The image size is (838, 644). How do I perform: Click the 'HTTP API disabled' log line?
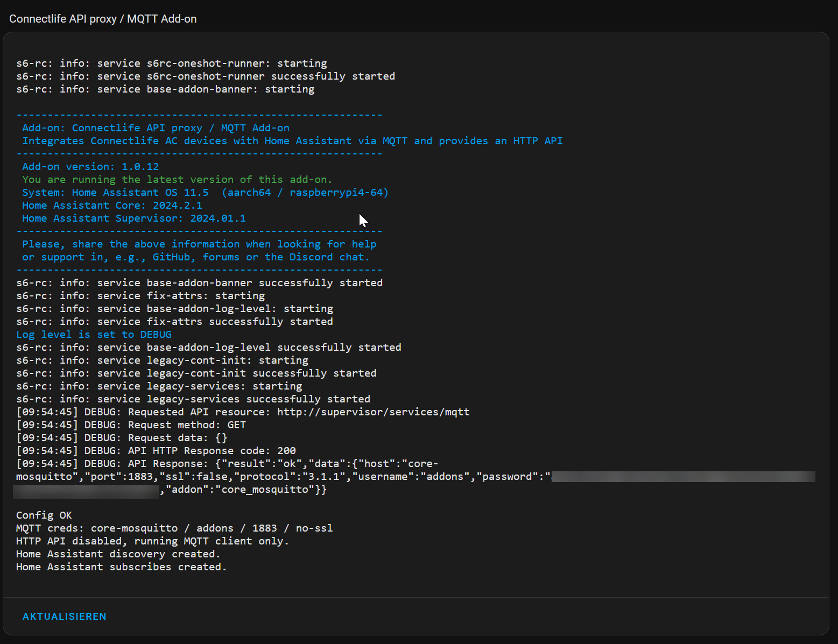[x=152, y=541]
